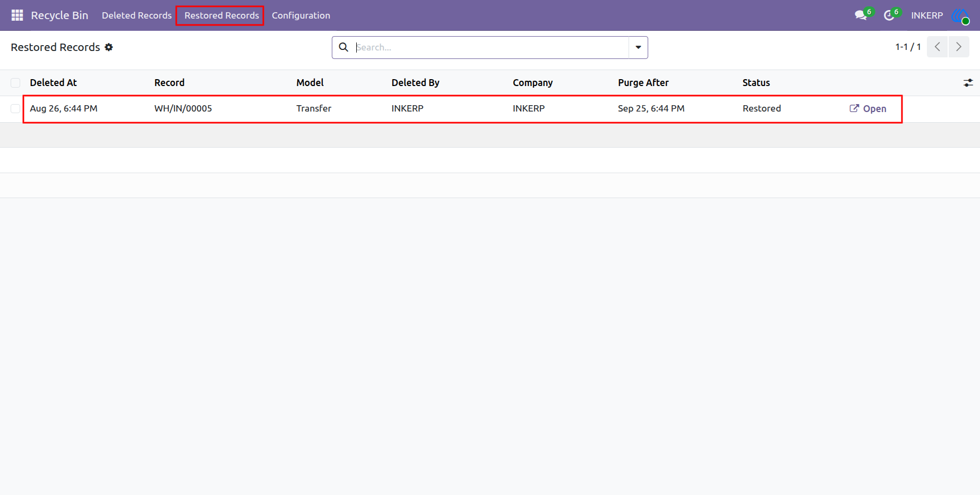The height and width of the screenshot is (495, 980).
Task: Open the Restored Records gear actions menu
Action: [109, 47]
